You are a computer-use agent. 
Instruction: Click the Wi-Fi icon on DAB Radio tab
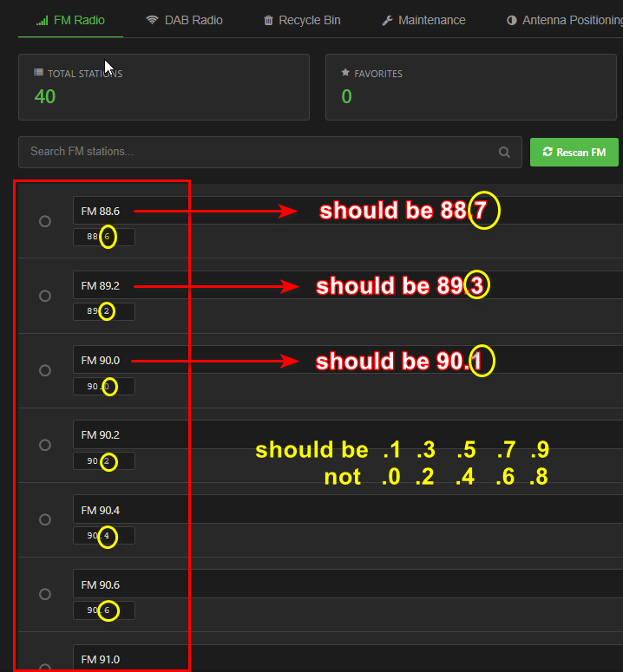point(152,20)
